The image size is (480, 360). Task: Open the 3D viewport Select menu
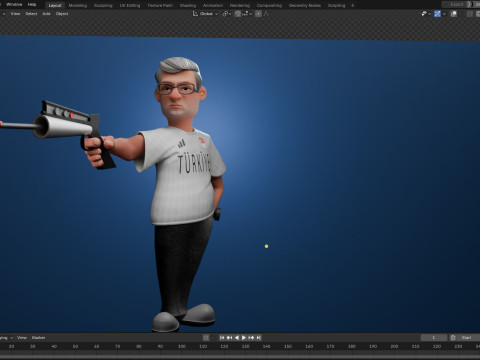click(31, 14)
